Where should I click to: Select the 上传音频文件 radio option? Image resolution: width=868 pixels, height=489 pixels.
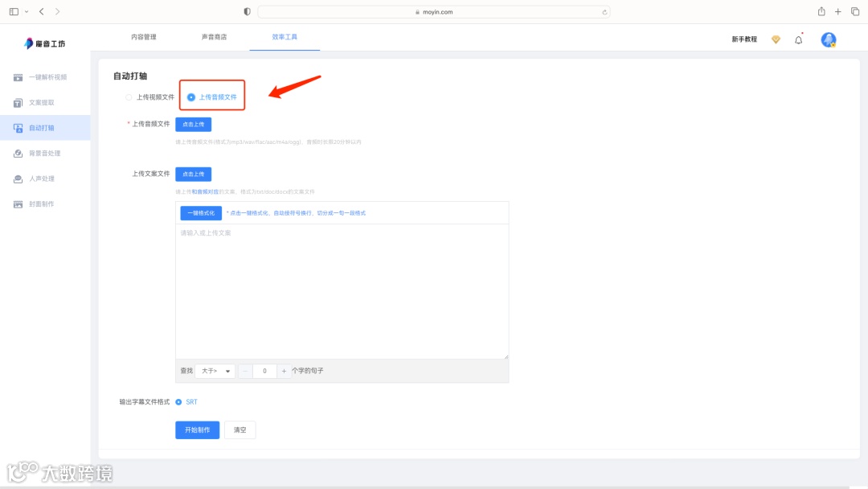point(191,97)
